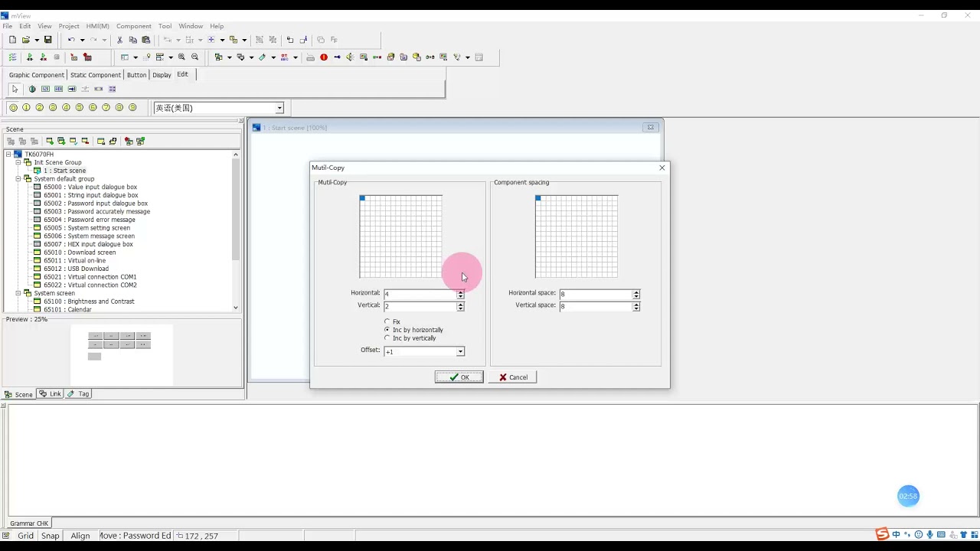Viewport: 980px width, 551px height.
Task: Click the gray stop square icon
Action: [x=57, y=57]
